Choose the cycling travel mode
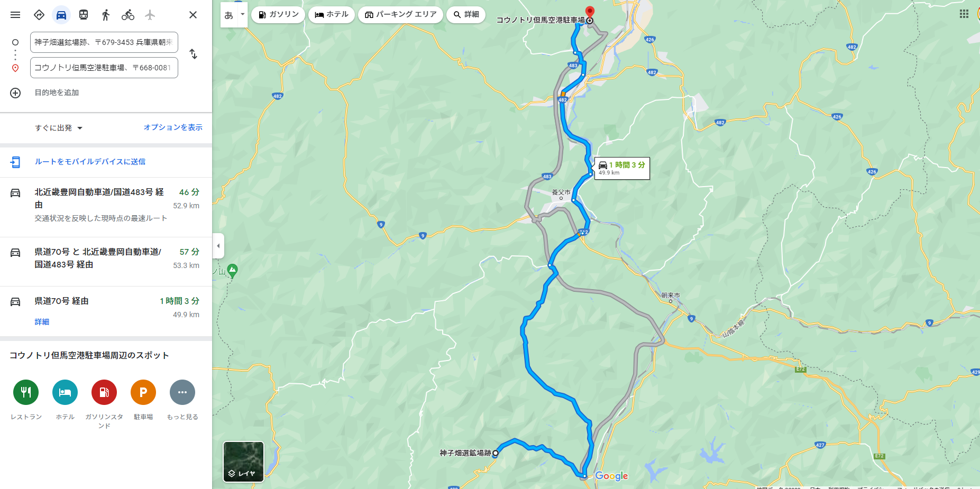980x489 pixels. point(128,15)
